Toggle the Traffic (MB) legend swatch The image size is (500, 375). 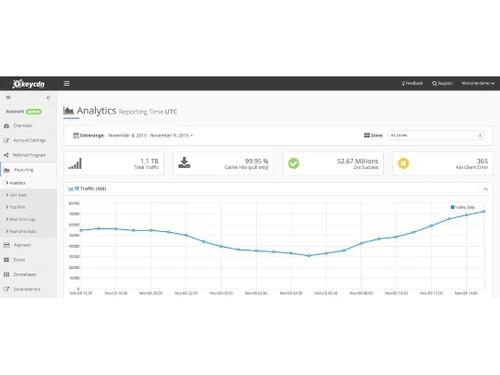452,207
